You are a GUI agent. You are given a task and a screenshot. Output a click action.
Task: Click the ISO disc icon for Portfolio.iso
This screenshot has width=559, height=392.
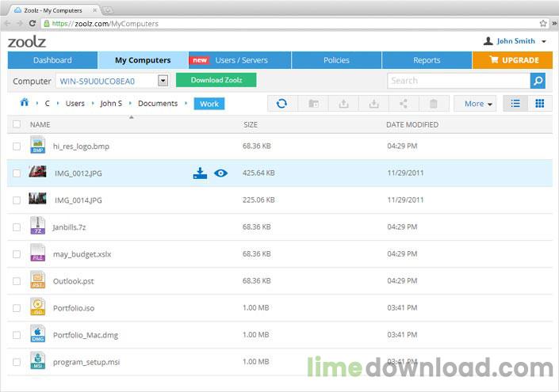38,306
